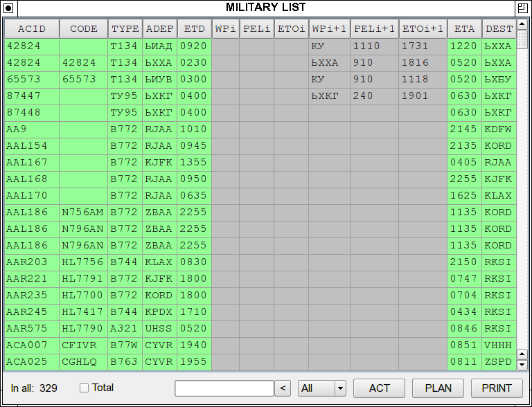The image size is (532, 407).
Task: Click CODE cell CFIVR
Action: click(x=84, y=345)
